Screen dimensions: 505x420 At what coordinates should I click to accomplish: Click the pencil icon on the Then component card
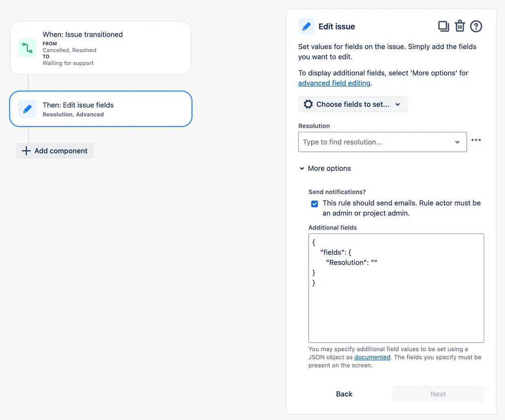(x=27, y=109)
